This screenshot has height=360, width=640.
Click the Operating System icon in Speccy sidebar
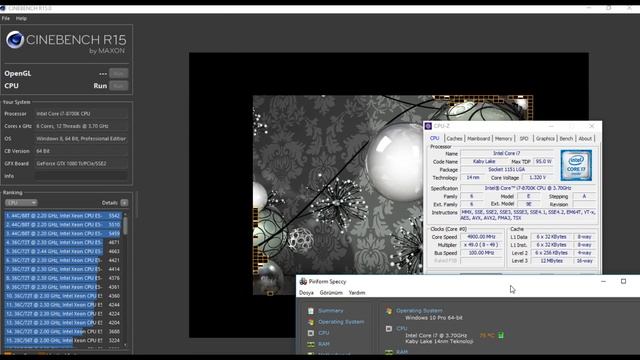[311, 322]
